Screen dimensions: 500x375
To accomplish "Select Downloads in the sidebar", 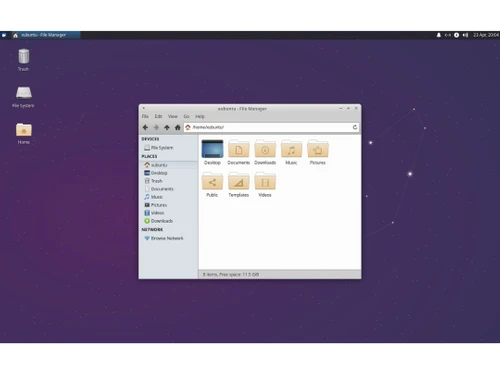I will [168, 221].
